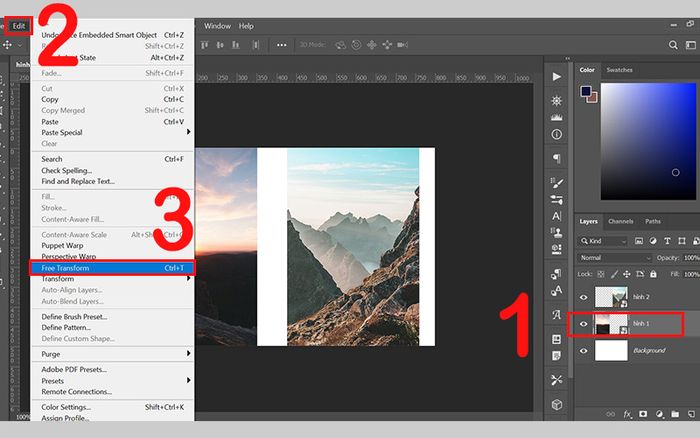Hide the Background layer

point(585,351)
